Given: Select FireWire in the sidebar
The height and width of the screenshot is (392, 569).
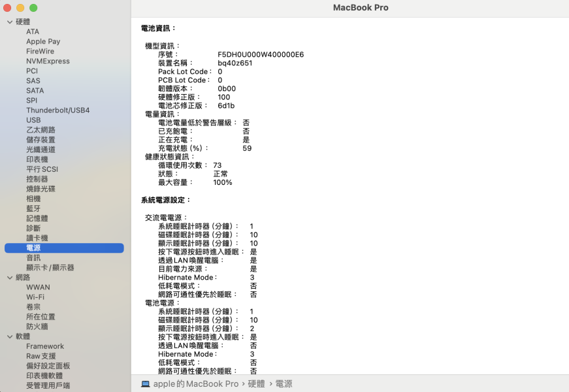Looking at the screenshot, I should tap(41, 51).
